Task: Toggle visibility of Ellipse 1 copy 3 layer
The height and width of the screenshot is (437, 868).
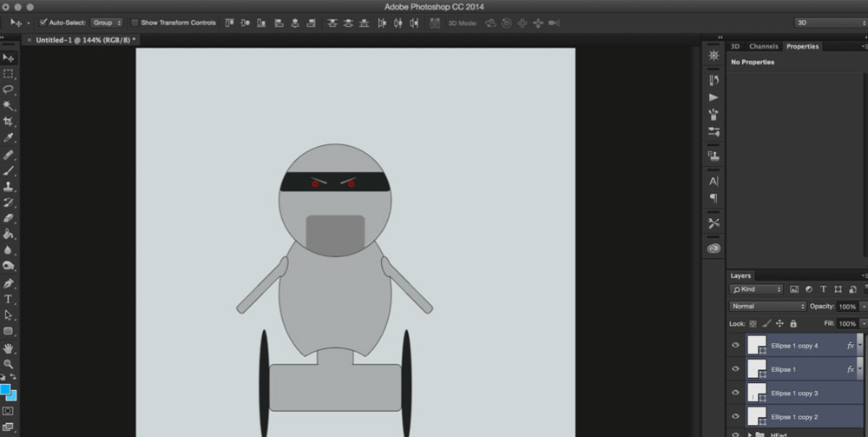Action: [x=735, y=393]
